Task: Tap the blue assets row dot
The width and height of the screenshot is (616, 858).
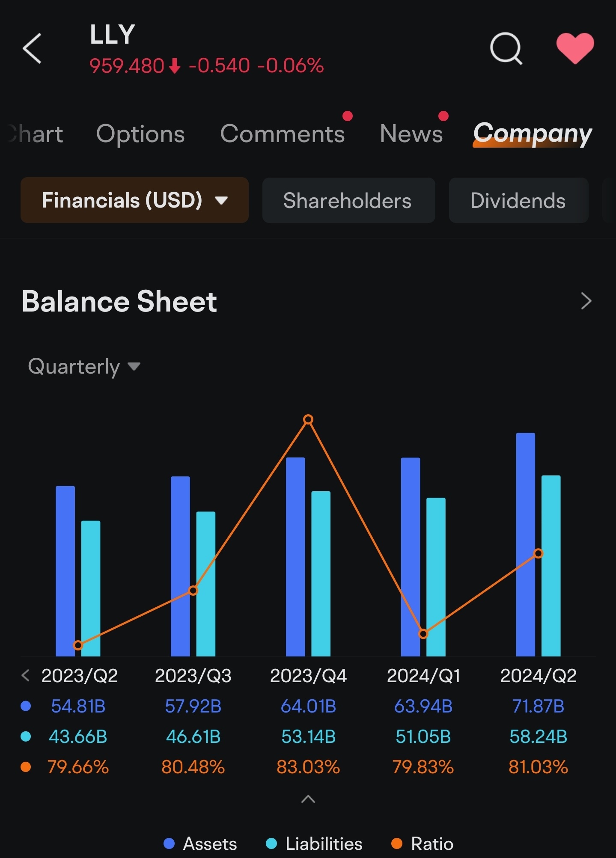Action: [x=26, y=706]
